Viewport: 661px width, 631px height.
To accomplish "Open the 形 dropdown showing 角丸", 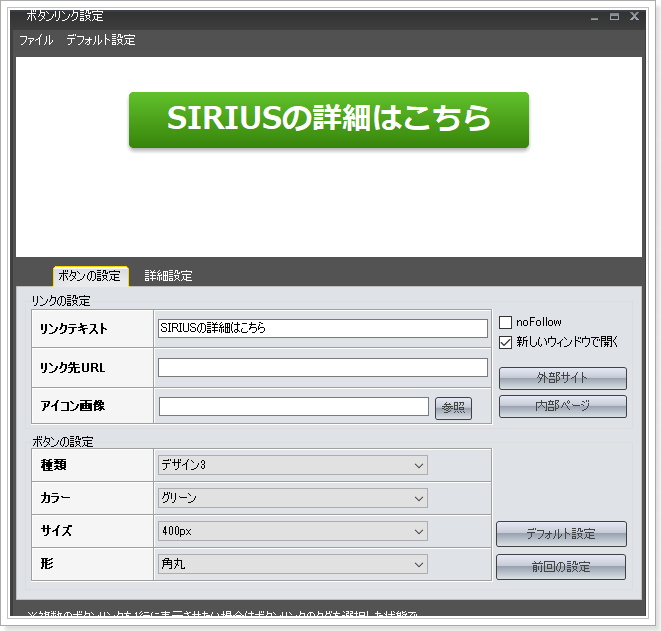I will coord(293,564).
